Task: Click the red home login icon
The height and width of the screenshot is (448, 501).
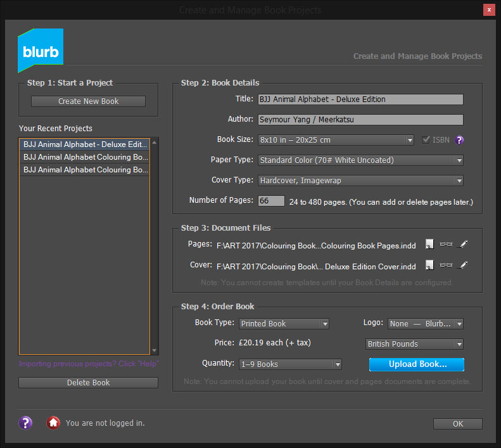Action: 53,423
